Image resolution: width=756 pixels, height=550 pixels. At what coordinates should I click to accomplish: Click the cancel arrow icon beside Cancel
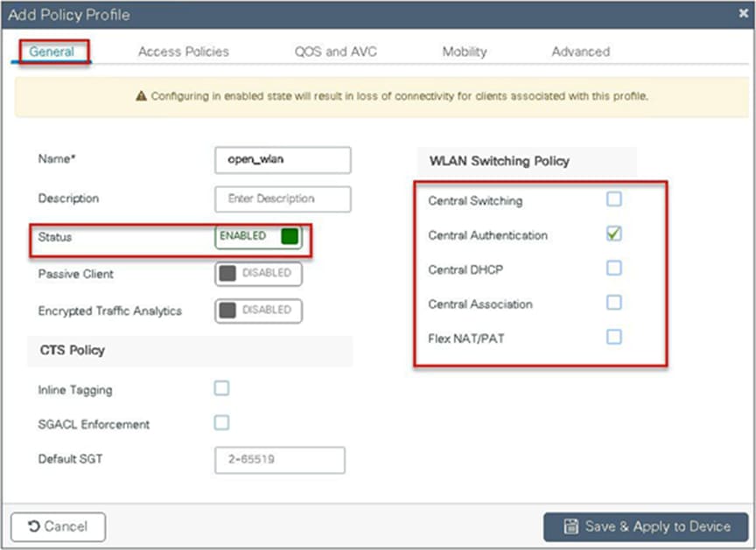pos(33,526)
